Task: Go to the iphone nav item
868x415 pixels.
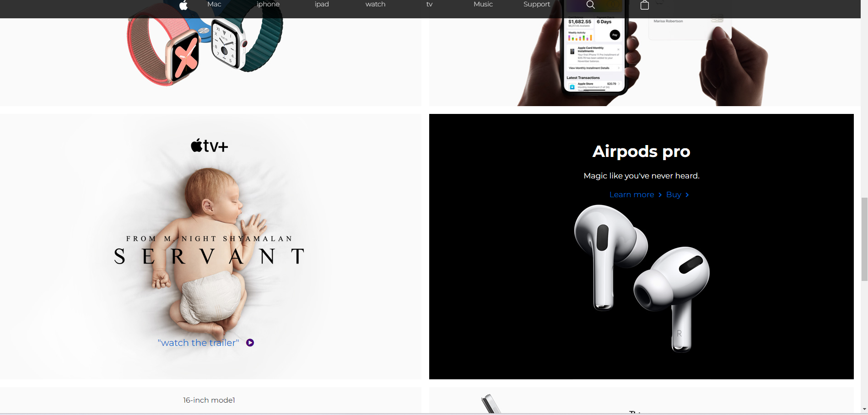Action: pyautogui.click(x=268, y=4)
